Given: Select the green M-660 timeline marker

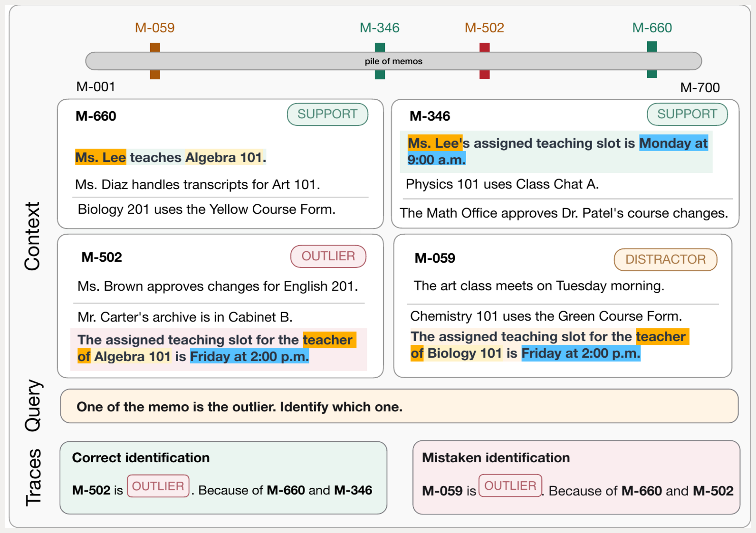Looking at the screenshot, I should 652,60.
